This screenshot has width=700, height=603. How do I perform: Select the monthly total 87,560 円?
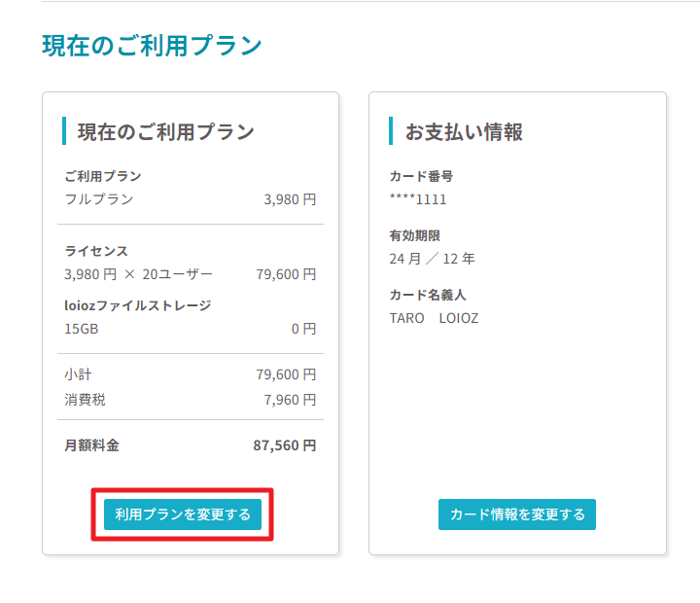point(285,445)
